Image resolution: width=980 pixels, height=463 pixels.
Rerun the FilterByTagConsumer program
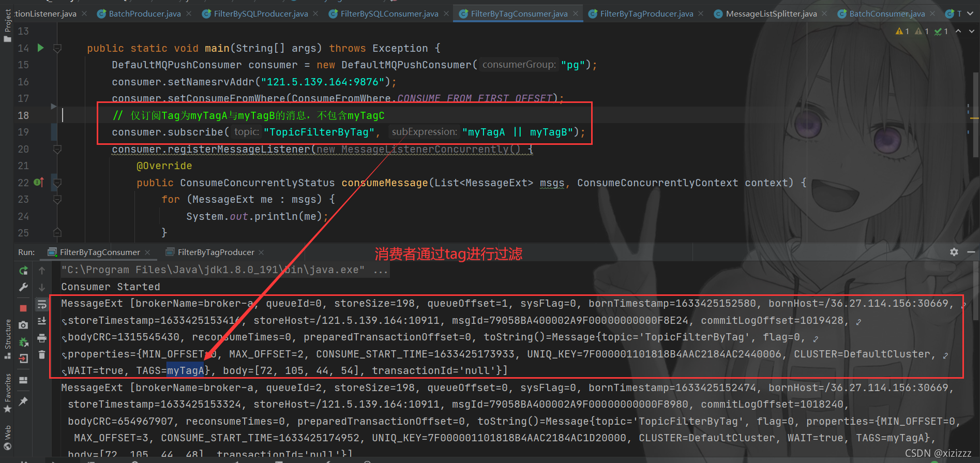[x=23, y=270]
